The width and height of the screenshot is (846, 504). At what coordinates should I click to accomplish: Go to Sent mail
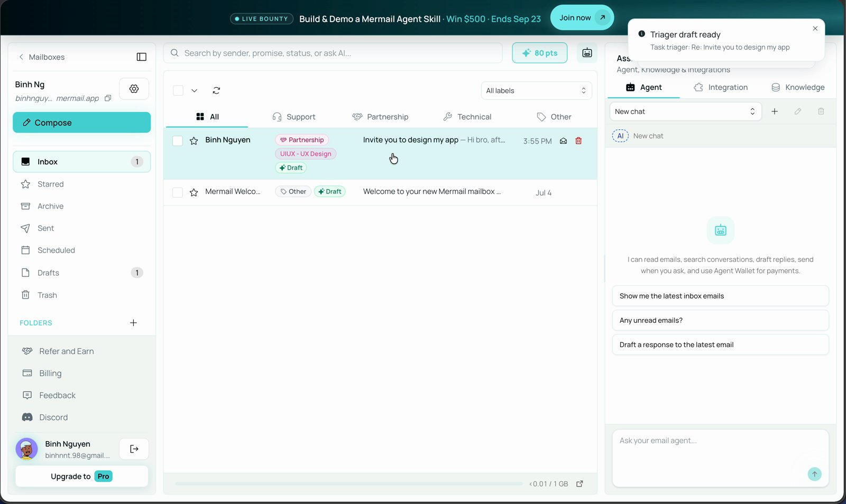[x=82, y=228]
